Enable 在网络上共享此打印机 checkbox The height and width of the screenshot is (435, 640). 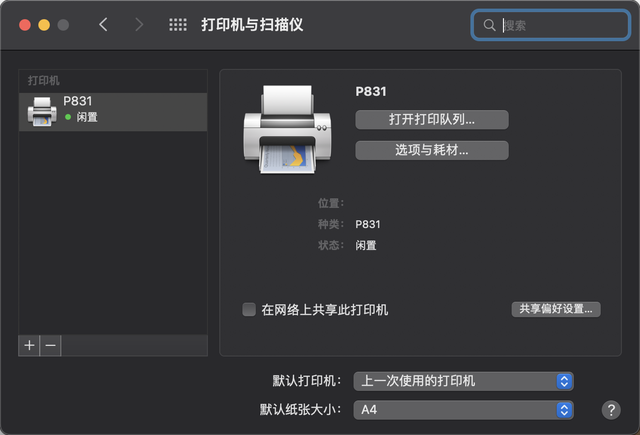pyautogui.click(x=249, y=310)
